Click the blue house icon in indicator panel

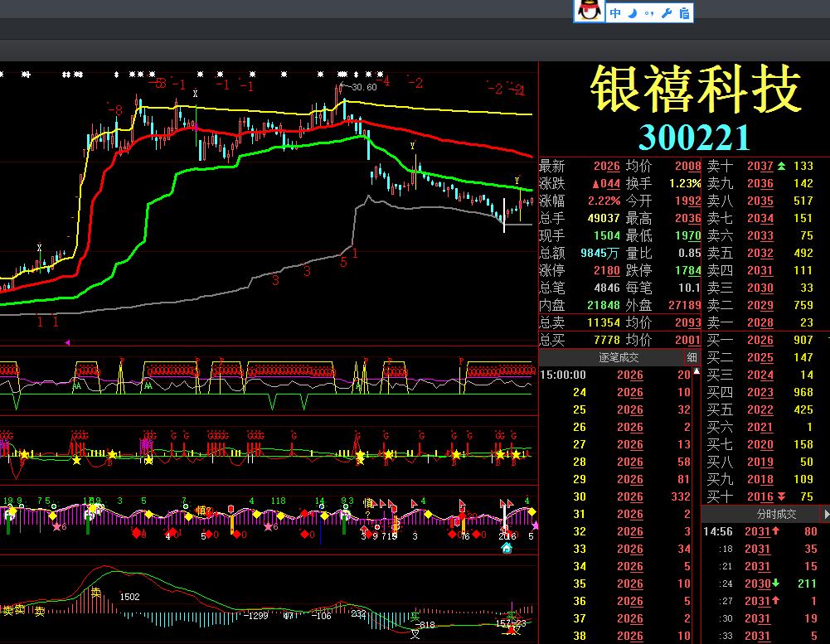click(x=507, y=548)
